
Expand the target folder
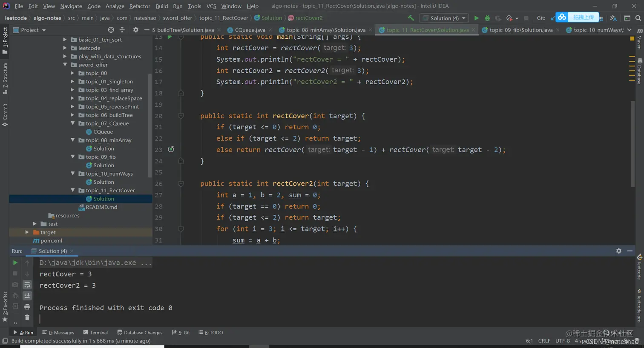[x=27, y=232]
